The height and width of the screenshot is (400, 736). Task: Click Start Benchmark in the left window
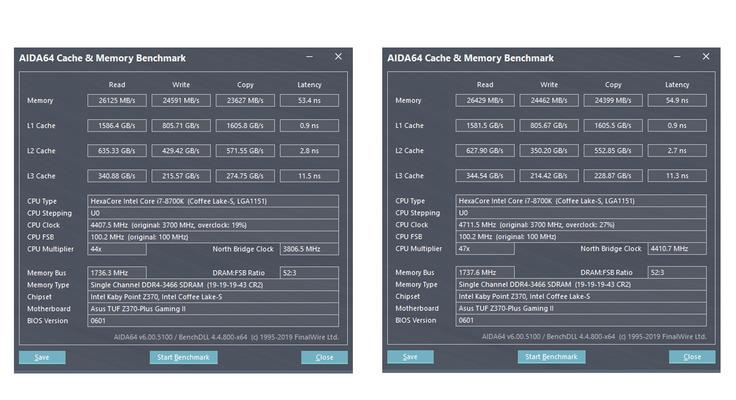tap(184, 357)
